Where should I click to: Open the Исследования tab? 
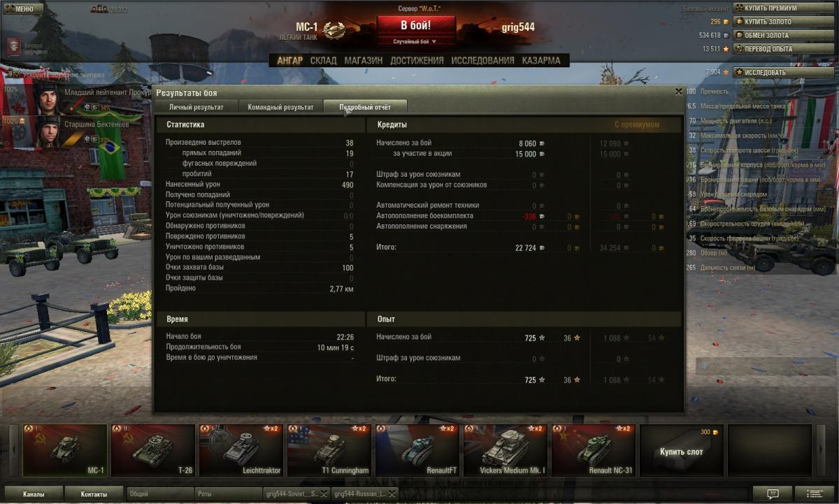[x=482, y=61]
